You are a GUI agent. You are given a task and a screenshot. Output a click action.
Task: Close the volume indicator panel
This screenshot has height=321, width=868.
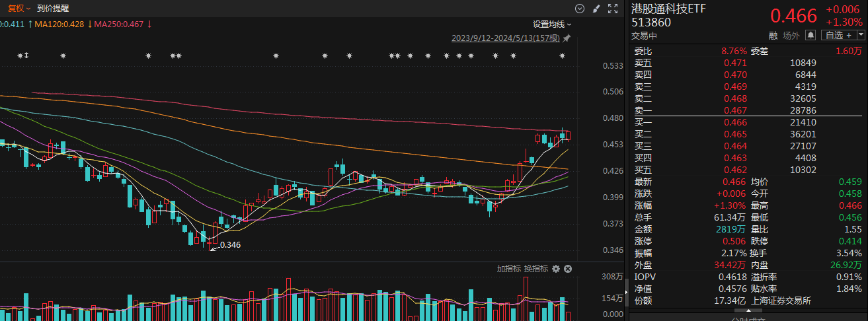coord(567,269)
